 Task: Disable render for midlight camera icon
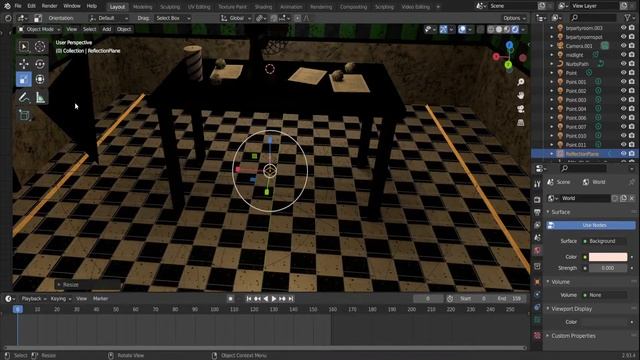point(632,55)
